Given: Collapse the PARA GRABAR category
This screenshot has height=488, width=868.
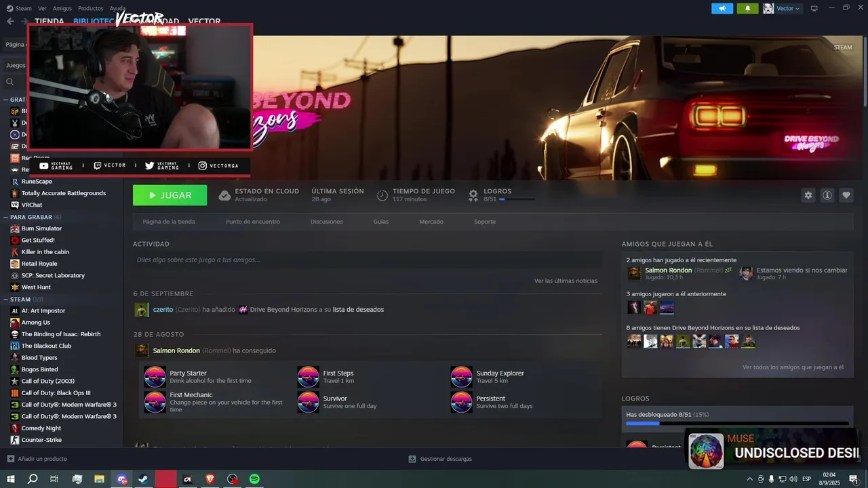Looking at the screenshot, I should (x=6, y=217).
